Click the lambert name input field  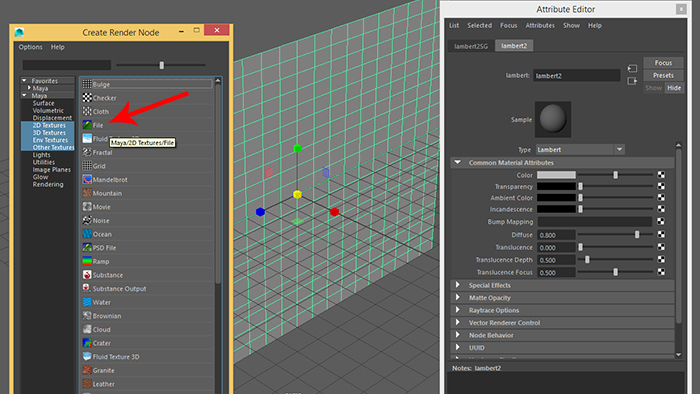pos(577,75)
